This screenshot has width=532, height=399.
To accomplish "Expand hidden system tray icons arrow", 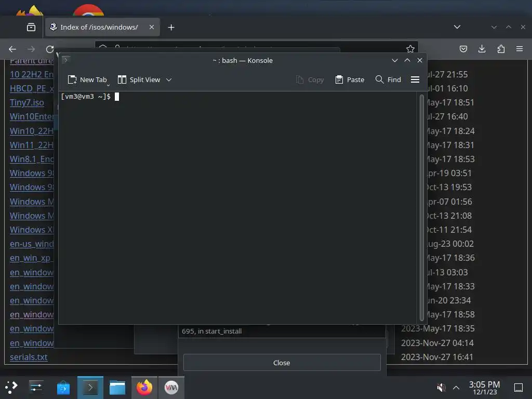I will (456, 388).
